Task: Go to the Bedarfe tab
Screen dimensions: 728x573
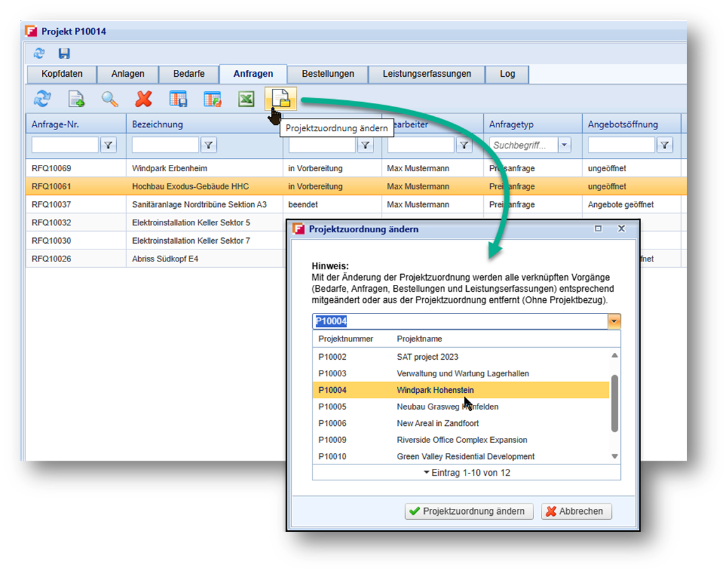Action: (x=188, y=74)
